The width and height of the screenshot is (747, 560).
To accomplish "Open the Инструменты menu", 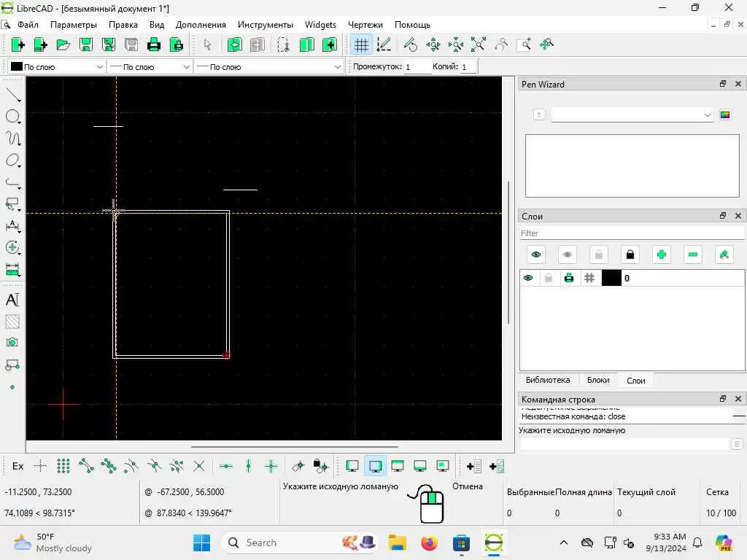I will (x=266, y=25).
